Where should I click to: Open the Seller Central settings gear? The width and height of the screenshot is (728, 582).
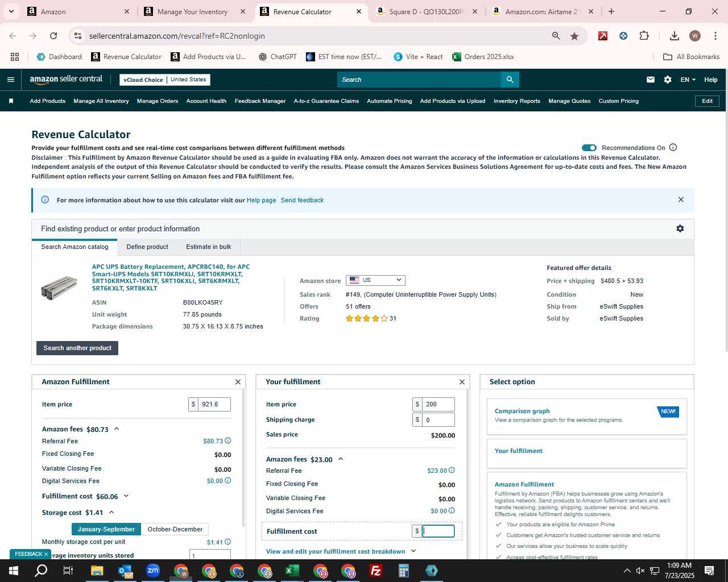(668, 80)
